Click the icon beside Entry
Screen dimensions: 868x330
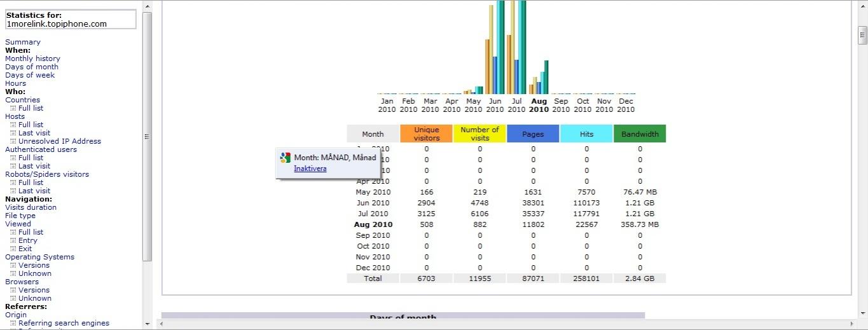click(13, 240)
